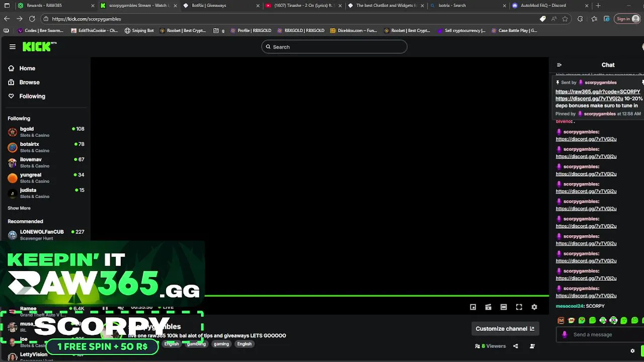Screen dimensions: 644x362
Task: Go back in browser
Action: [x=7, y=19]
